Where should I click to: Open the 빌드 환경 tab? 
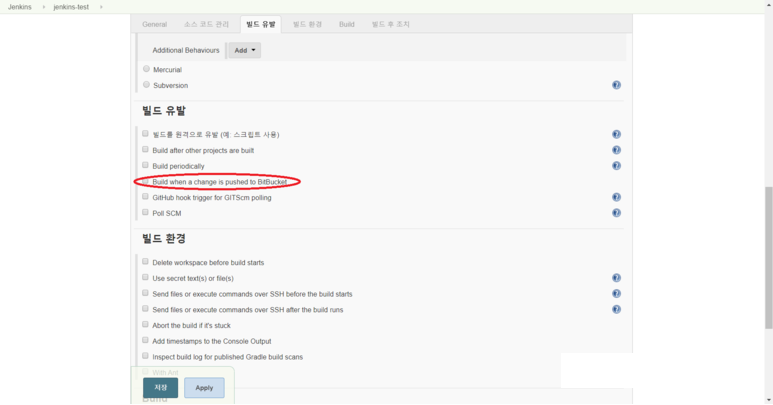(307, 24)
